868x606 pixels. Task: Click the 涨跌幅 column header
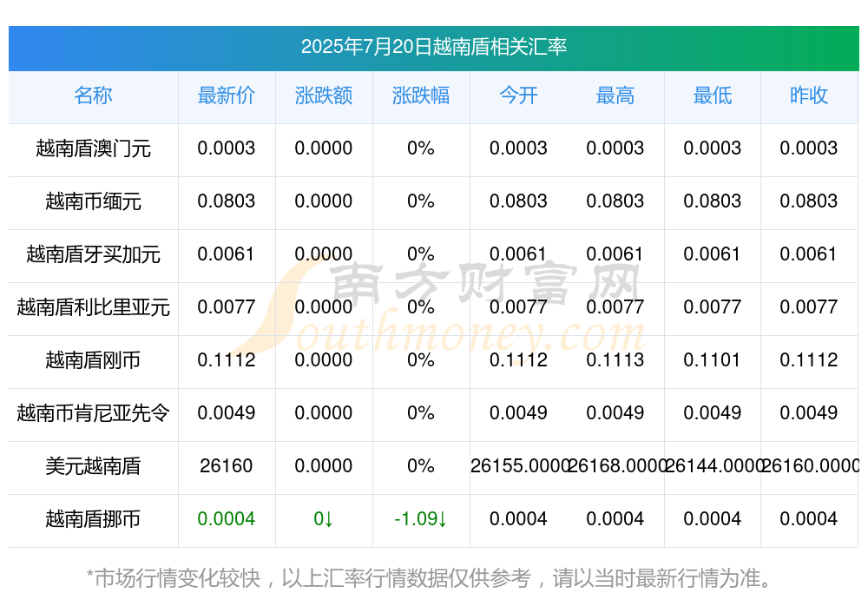click(x=421, y=96)
